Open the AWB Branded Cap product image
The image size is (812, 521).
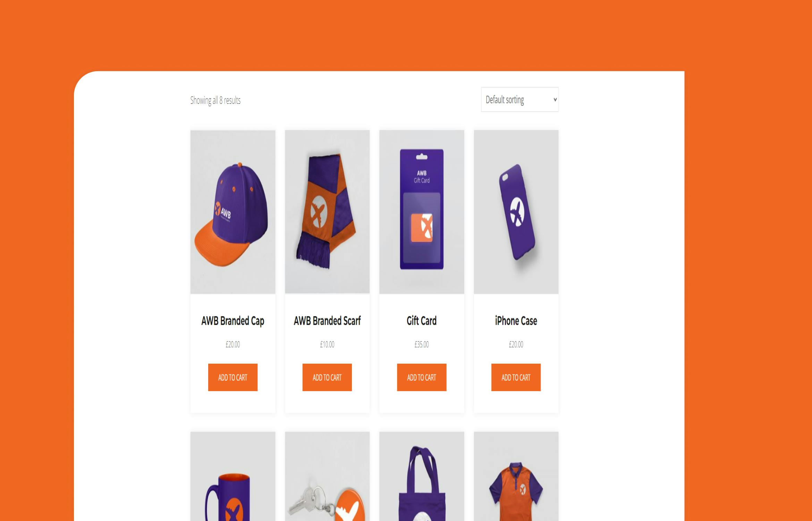click(233, 212)
